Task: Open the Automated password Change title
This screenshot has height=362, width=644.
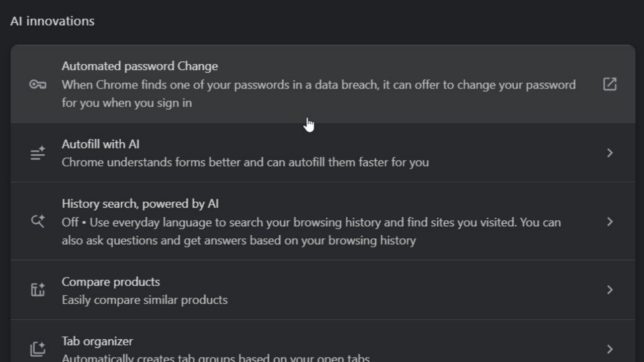Action: tap(140, 66)
